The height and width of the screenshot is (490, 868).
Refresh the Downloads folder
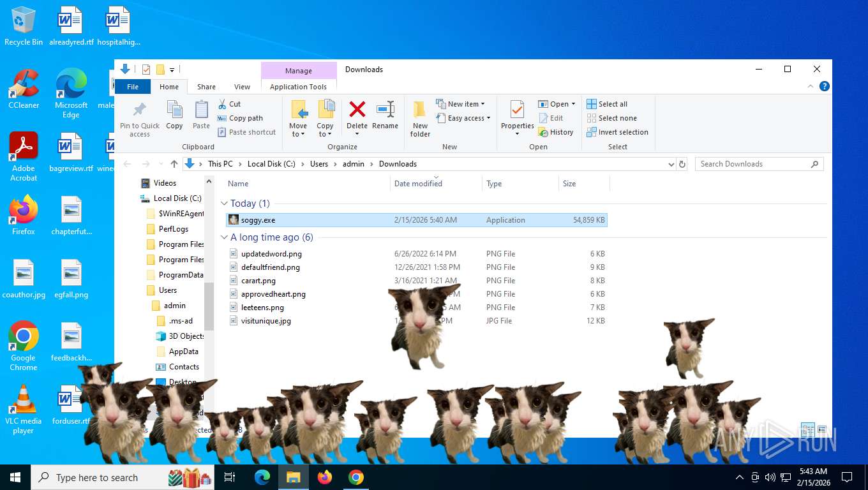pyautogui.click(x=682, y=164)
